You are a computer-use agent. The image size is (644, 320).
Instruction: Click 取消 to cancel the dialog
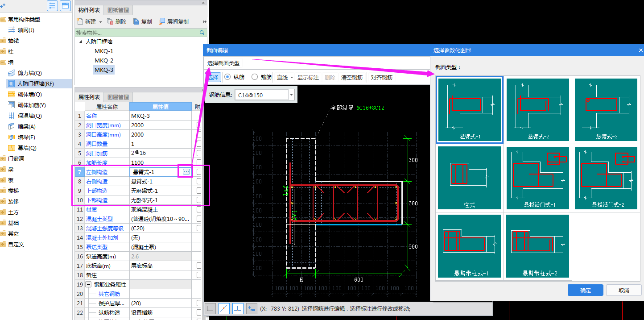tap(624, 290)
